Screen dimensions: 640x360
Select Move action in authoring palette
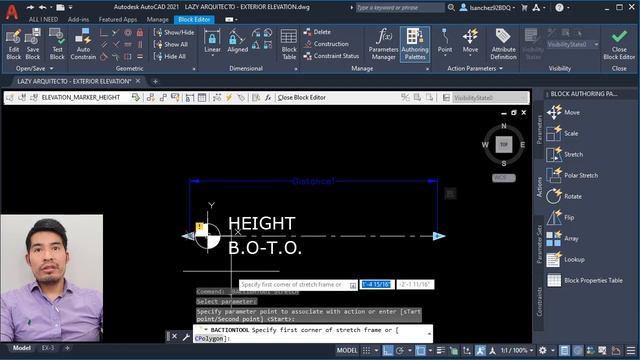[x=563, y=112]
